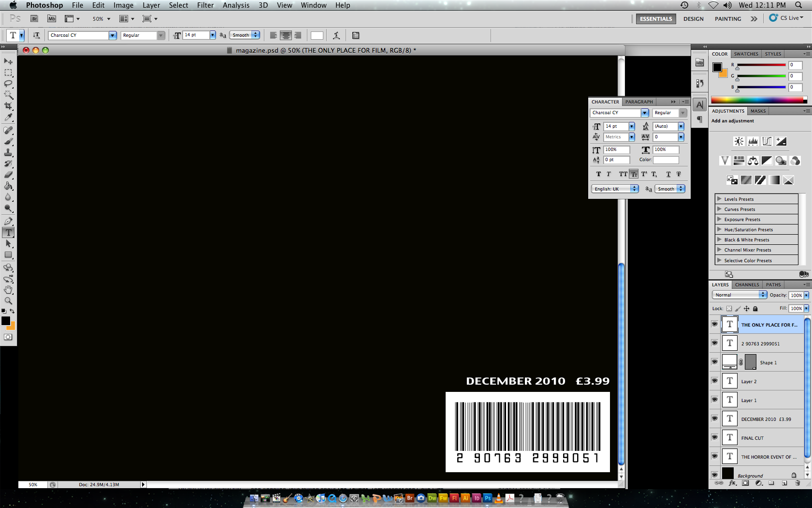The width and height of the screenshot is (812, 508).
Task: Switch to the Design workspace
Action: pyautogui.click(x=694, y=19)
